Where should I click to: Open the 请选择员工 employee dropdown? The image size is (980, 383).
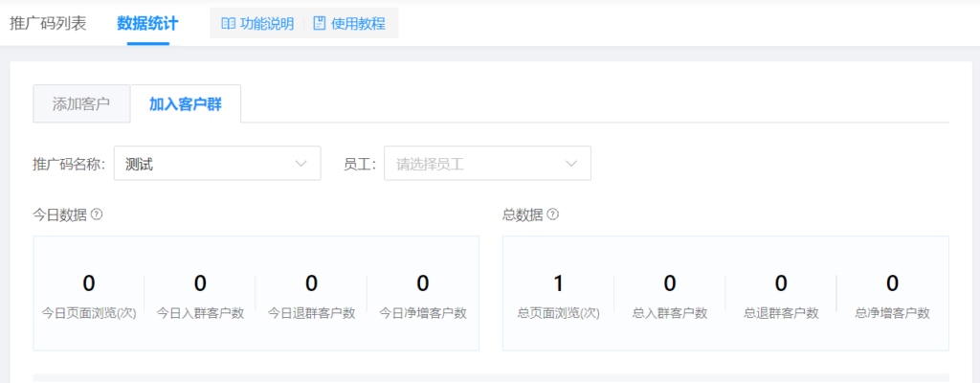click(x=487, y=164)
